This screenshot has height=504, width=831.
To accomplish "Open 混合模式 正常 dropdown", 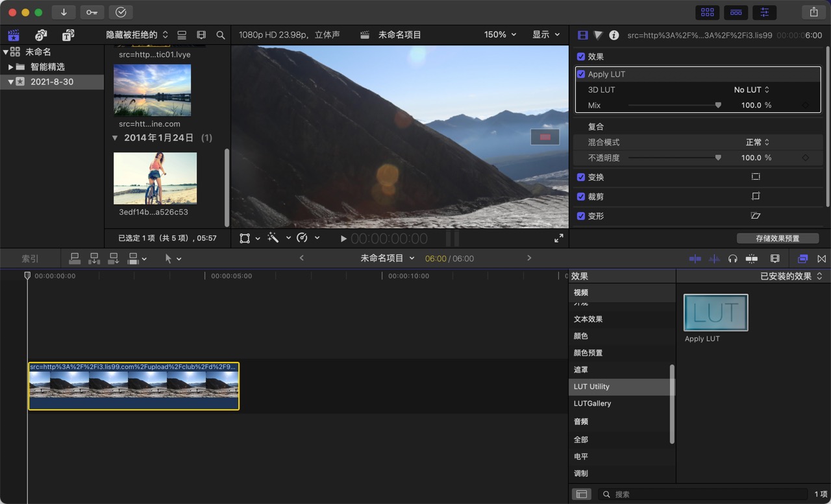I will pos(757,142).
